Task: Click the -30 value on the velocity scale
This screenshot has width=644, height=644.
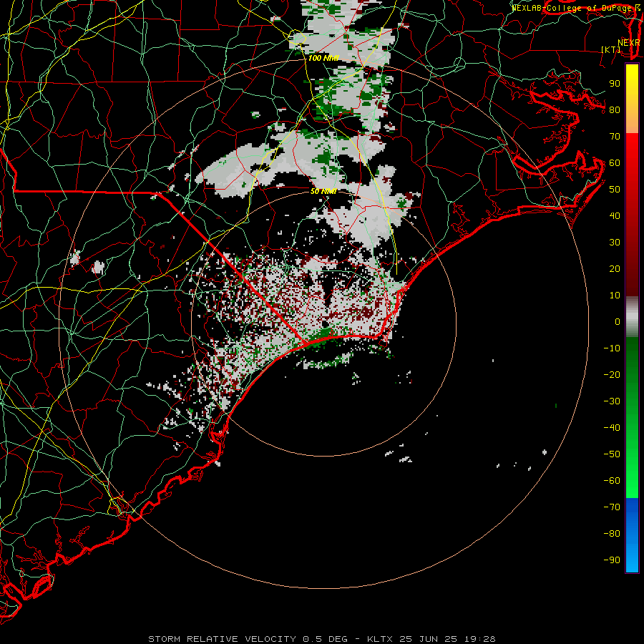Action: click(612, 401)
